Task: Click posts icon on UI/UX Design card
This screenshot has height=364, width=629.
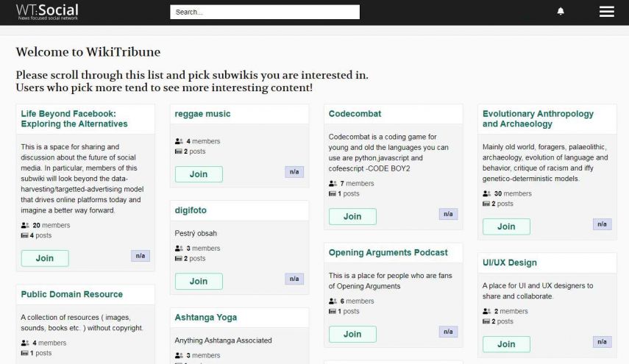Action: 486,321
